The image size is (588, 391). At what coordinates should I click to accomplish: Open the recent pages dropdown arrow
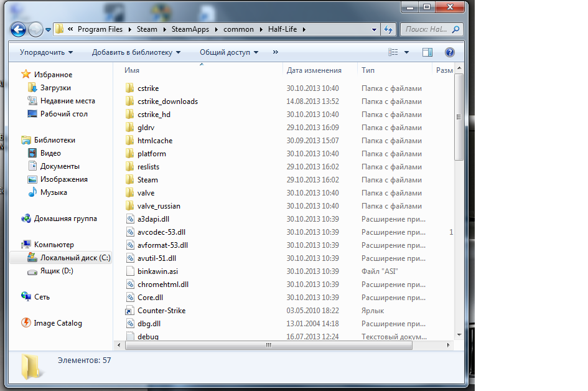48,30
